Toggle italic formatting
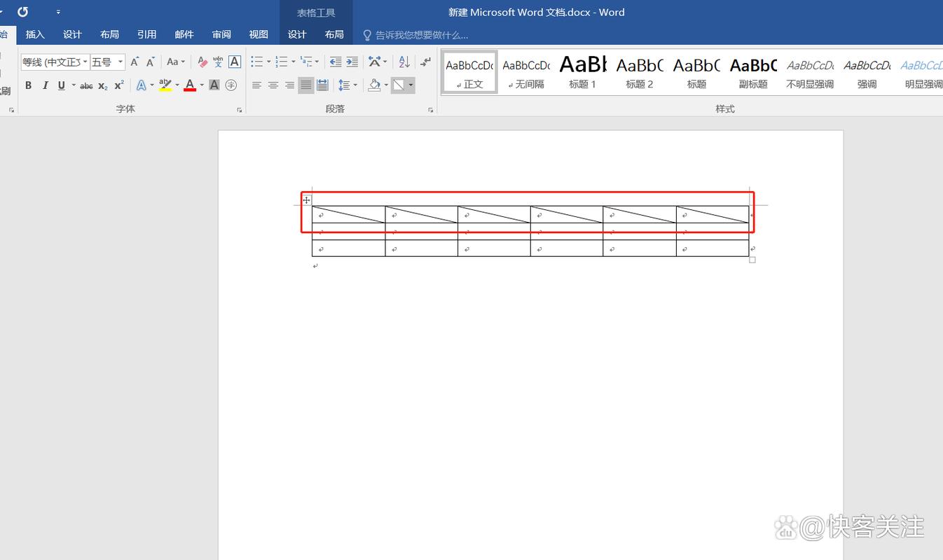The image size is (943, 560). point(45,85)
